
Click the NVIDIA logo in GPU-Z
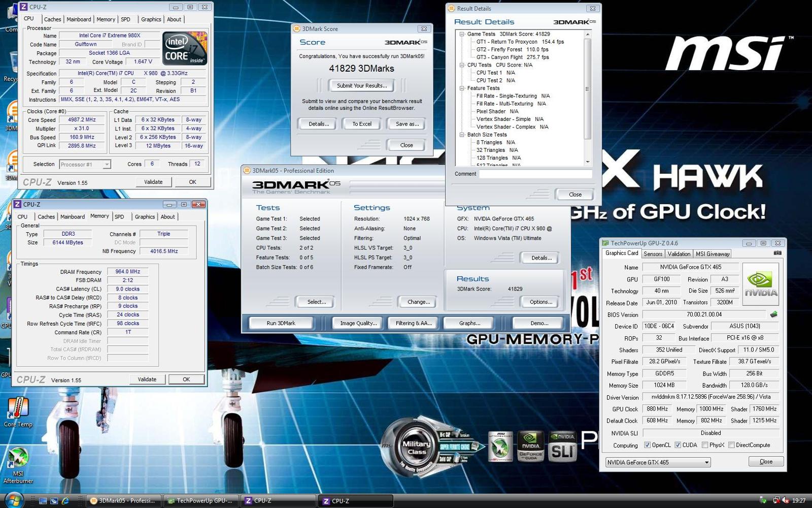(761, 283)
